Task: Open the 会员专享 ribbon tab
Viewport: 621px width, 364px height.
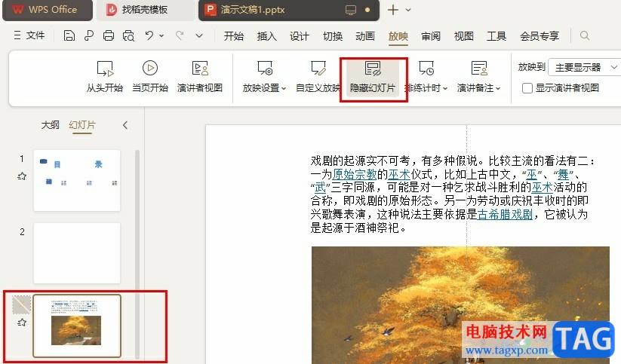Action: tap(540, 36)
